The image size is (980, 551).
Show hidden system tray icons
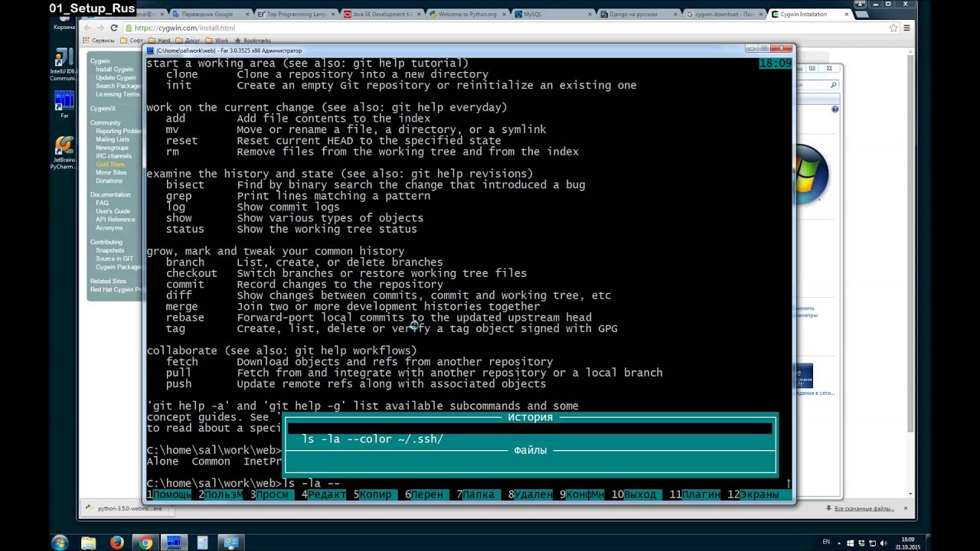coord(843,543)
